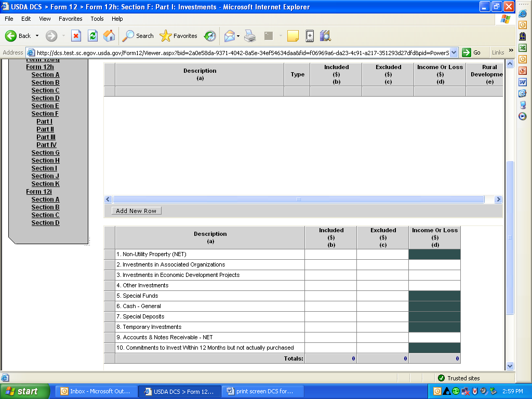The height and width of the screenshot is (399, 532).
Task: Open the View menu
Action: (45, 19)
